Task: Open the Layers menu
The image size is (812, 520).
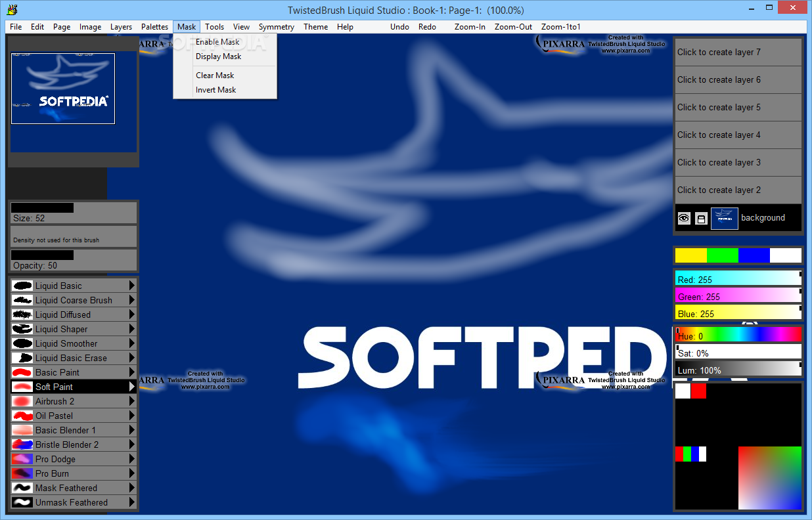Action: point(121,27)
